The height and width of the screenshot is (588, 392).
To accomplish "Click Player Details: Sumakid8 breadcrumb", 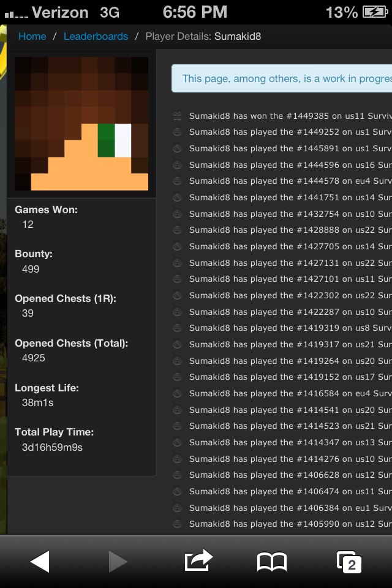I will 203,36.
